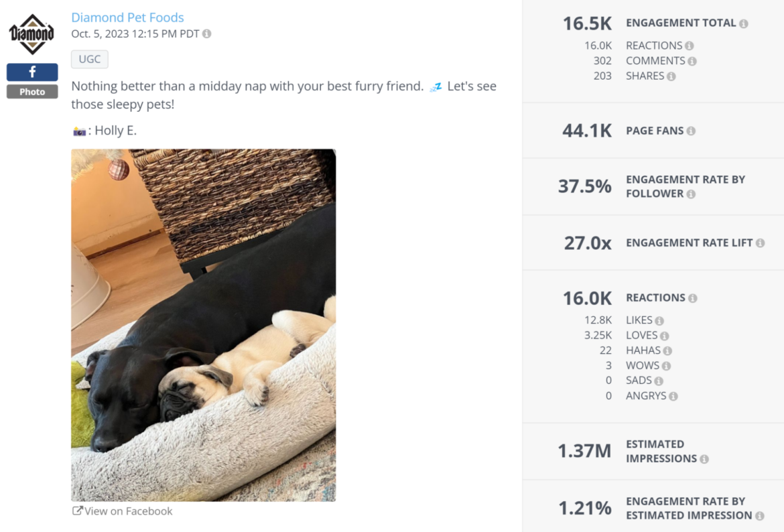Click the Facebook platform icon in sidebar
This screenshot has width=784, height=532.
coord(31,72)
